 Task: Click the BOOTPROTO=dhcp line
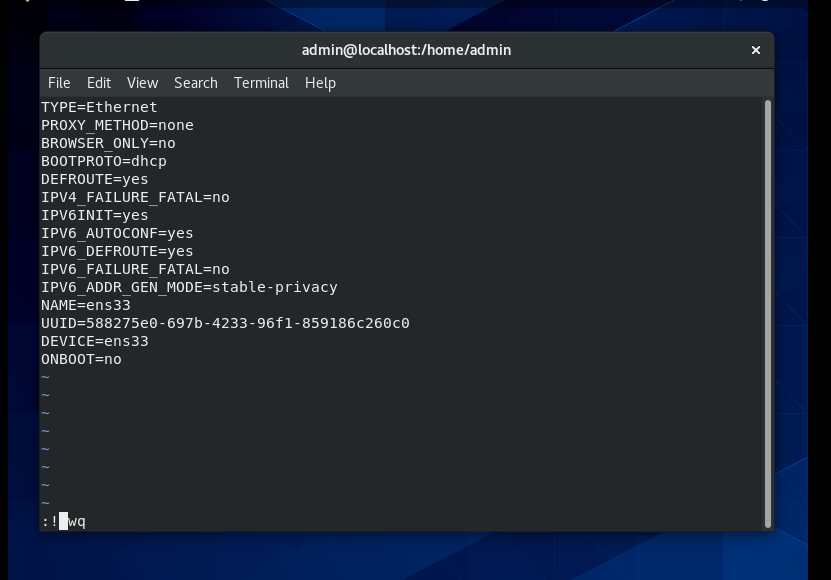coord(103,161)
